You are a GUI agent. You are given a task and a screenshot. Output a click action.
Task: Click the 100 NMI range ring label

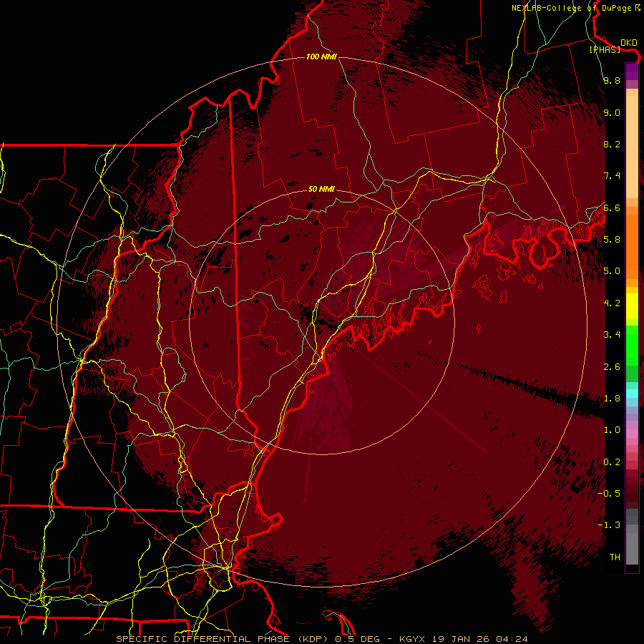[321, 57]
